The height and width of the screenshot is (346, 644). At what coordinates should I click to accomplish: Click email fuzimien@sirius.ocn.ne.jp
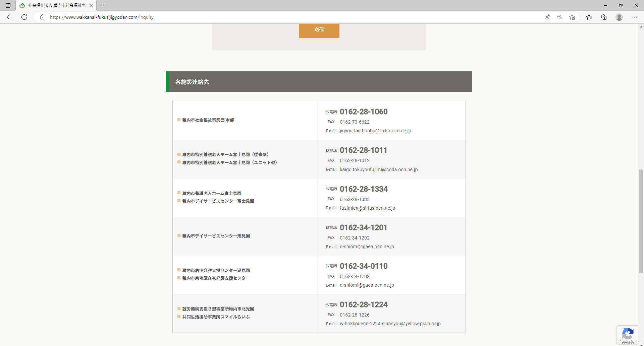(x=367, y=208)
